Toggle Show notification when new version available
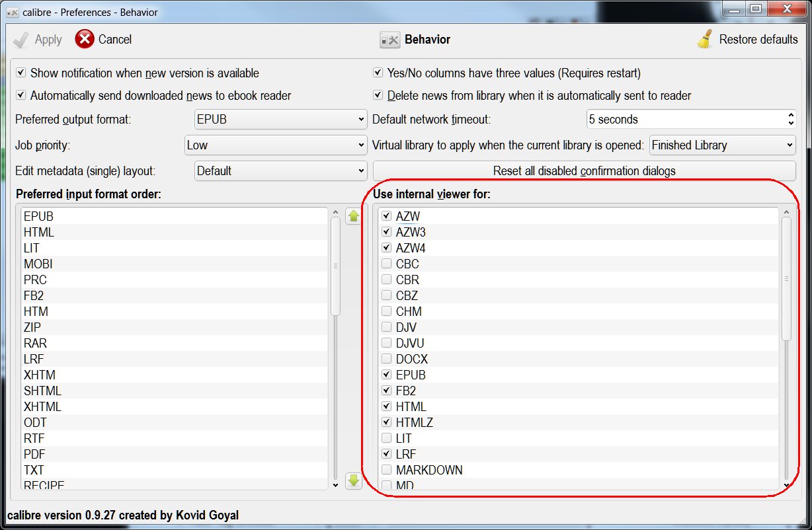Viewport: 812px width, 530px height. pos(21,73)
